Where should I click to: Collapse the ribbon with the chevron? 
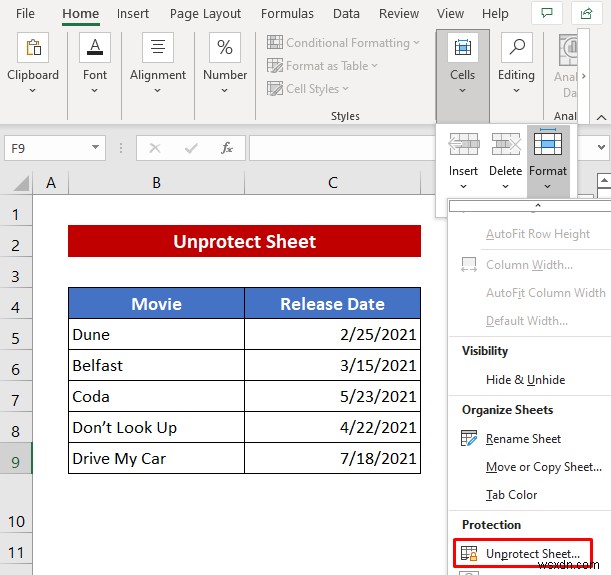point(601,117)
